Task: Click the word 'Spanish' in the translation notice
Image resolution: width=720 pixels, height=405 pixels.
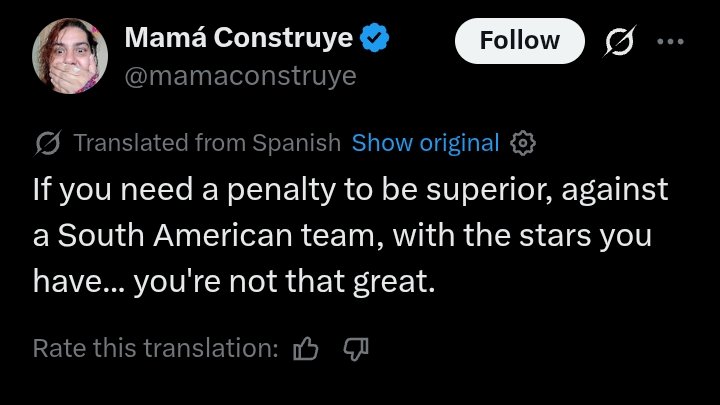Action: point(296,143)
